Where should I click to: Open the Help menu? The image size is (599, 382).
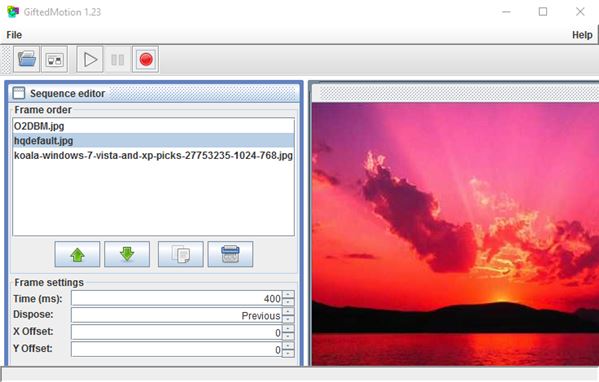coord(582,35)
